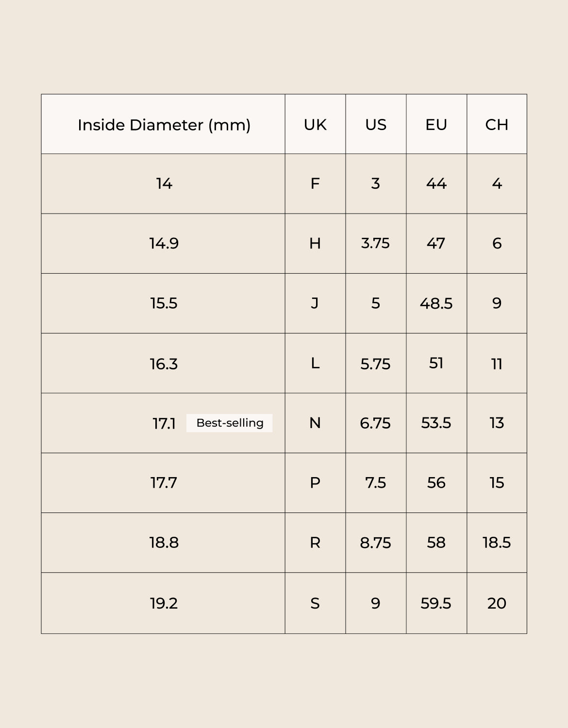This screenshot has width=568, height=728.
Task: Select EU size 53.5 cell
Action: [x=436, y=423]
